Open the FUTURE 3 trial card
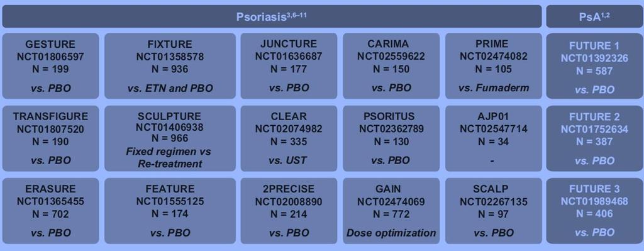 click(x=594, y=211)
